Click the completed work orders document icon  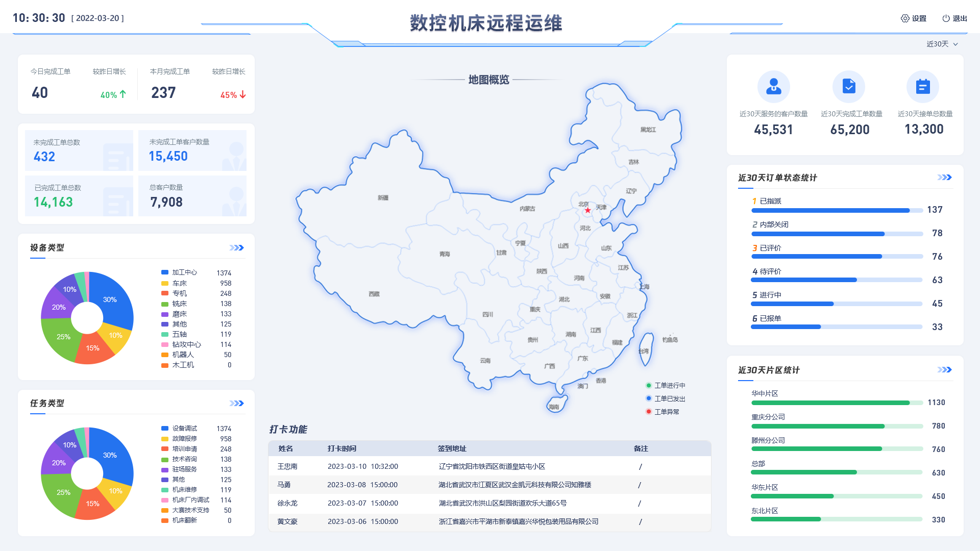848,86
